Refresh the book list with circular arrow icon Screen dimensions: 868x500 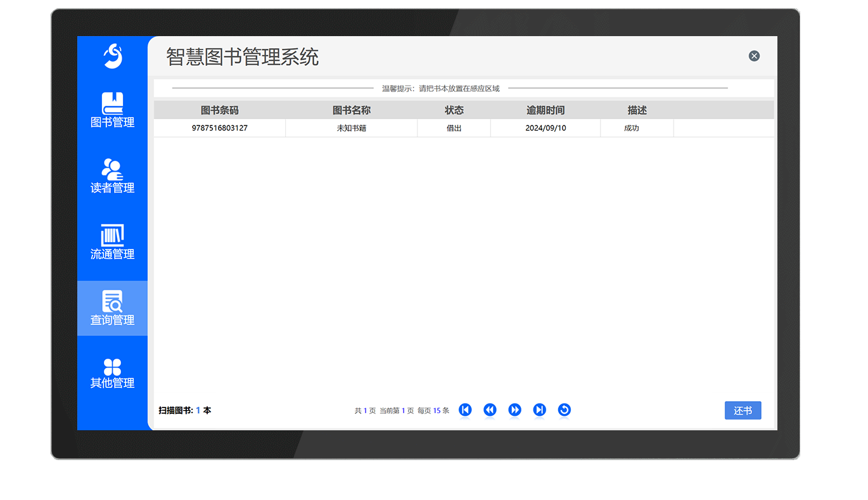point(564,410)
